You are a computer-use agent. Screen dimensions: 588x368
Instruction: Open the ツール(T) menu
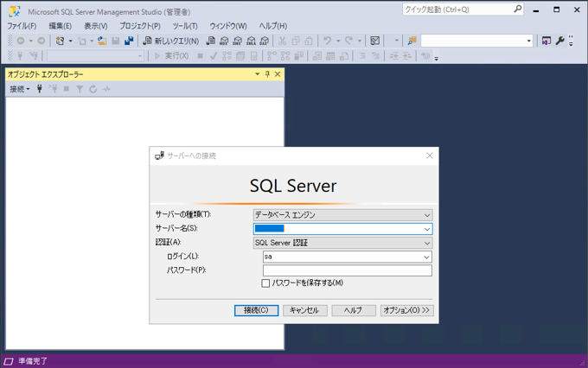(185, 26)
